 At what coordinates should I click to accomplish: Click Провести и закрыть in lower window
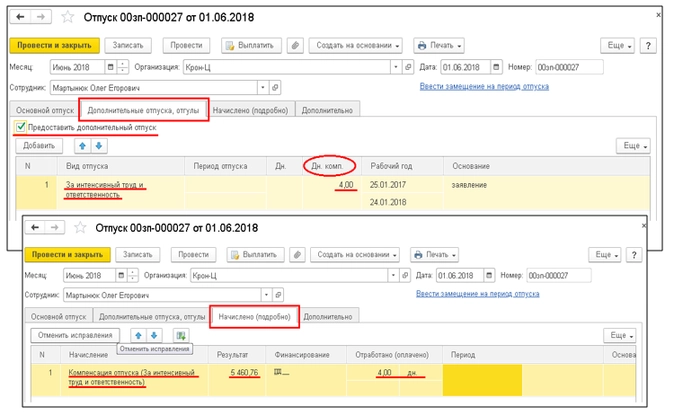67,255
